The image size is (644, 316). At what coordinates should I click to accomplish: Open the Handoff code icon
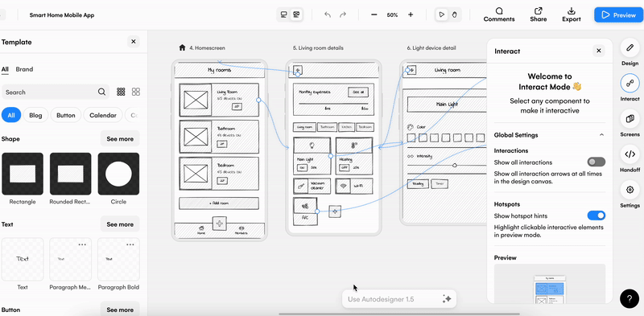coord(630,154)
